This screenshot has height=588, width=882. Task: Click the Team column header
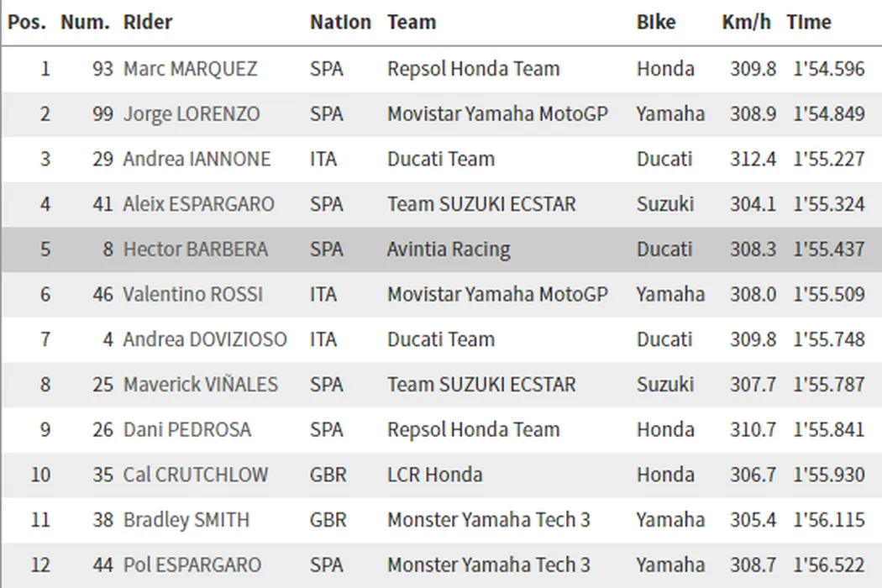pyautogui.click(x=412, y=23)
